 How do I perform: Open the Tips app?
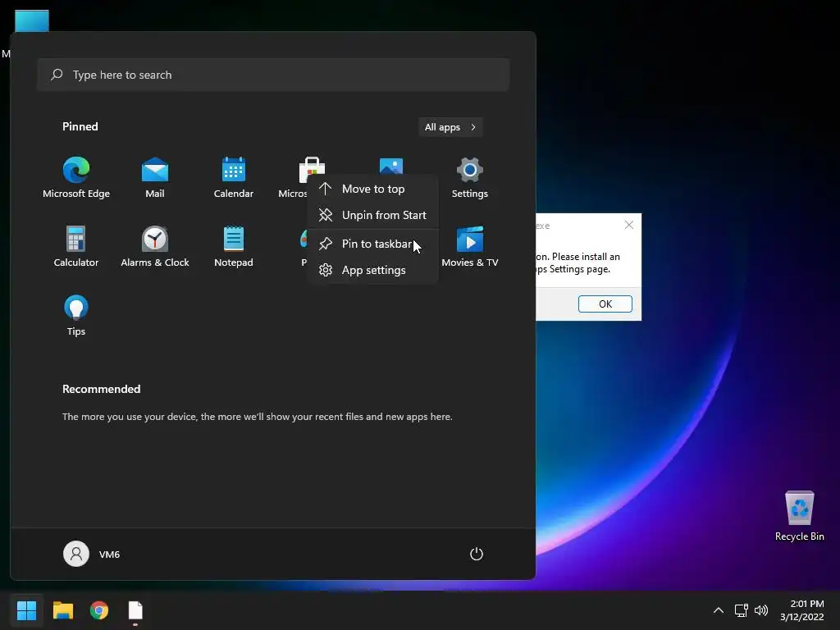pyautogui.click(x=76, y=316)
